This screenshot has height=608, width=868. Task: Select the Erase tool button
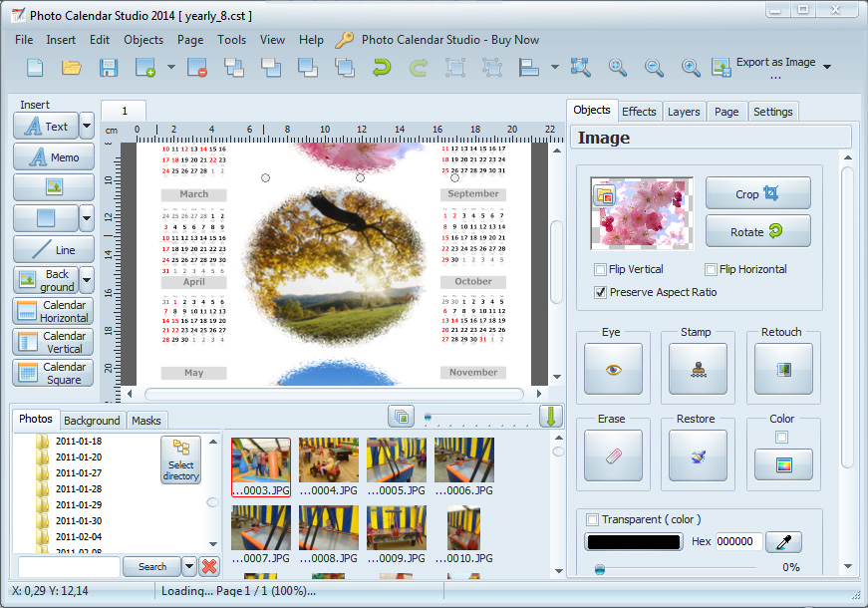point(612,456)
